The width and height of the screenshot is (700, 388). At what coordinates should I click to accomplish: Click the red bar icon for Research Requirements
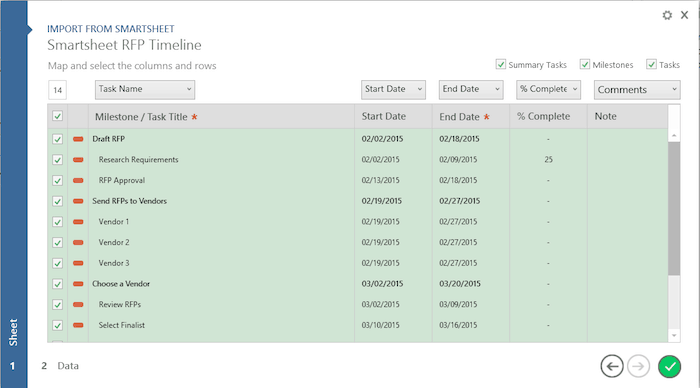[x=78, y=159]
